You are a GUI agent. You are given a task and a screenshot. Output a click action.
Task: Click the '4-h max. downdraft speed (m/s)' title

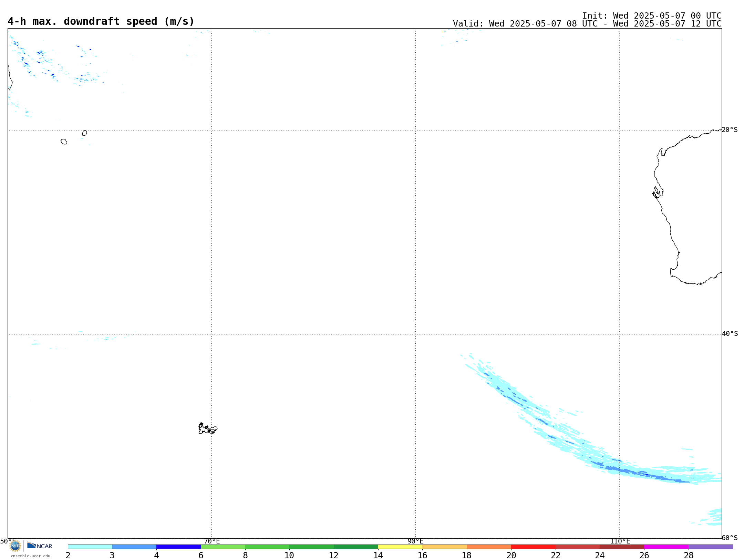101,21
